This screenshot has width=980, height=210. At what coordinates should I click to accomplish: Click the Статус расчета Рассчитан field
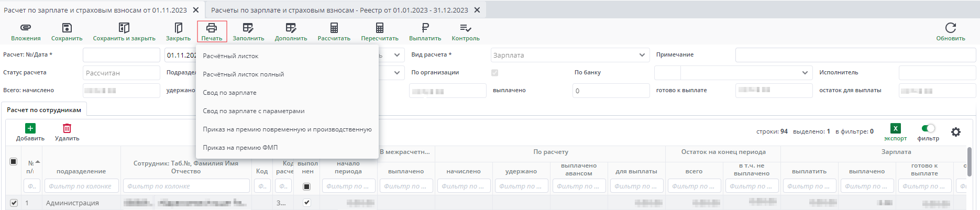tap(122, 73)
